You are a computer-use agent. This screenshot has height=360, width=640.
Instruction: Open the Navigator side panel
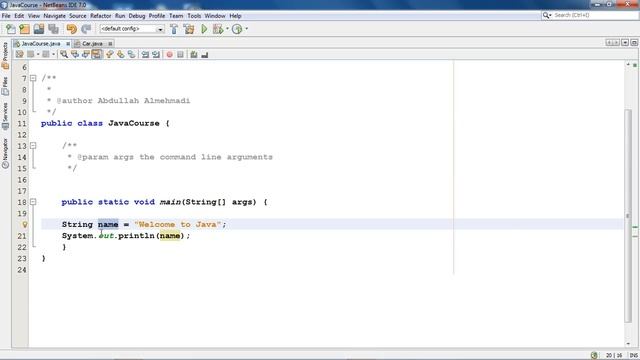point(5,153)
